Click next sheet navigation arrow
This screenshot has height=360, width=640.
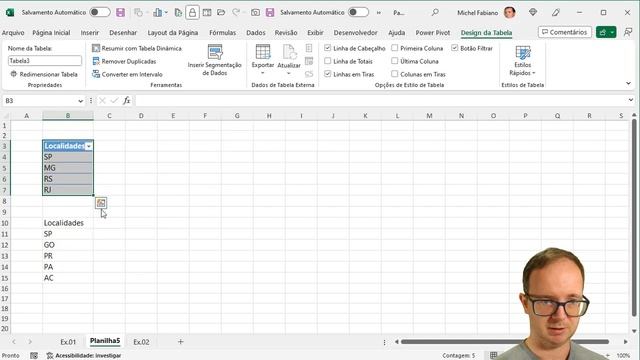pyautogui.click(x=30, y=342)
